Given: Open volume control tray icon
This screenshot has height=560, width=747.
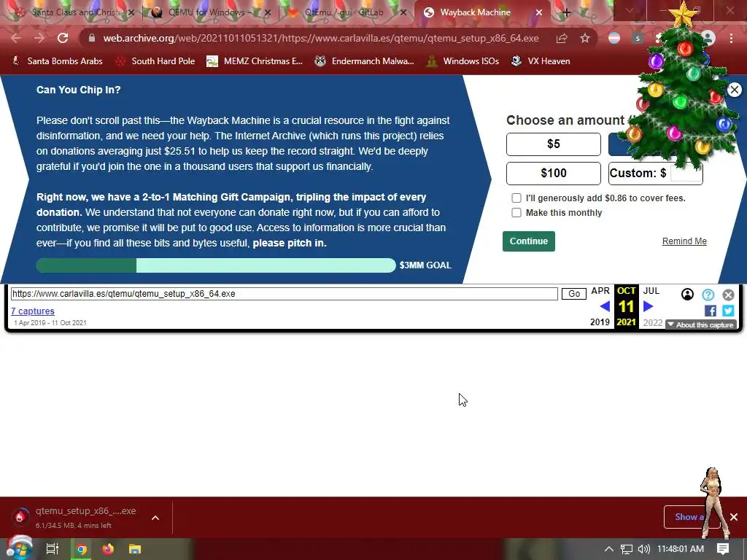Looking at the screenshot, I should tap(643, 549).
